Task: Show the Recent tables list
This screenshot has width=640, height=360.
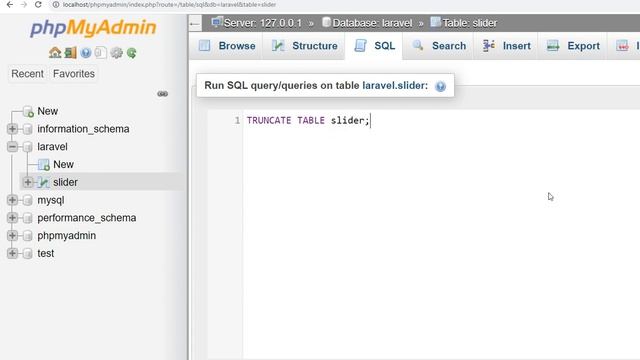Action: coord(27,74)
